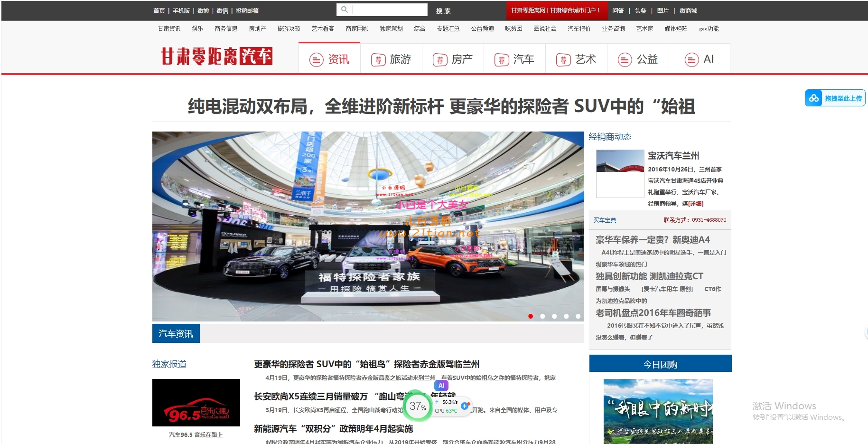Viewport: 868px width, 444px height.
Task: Go to 首页 in top bar
Action: 159,10
